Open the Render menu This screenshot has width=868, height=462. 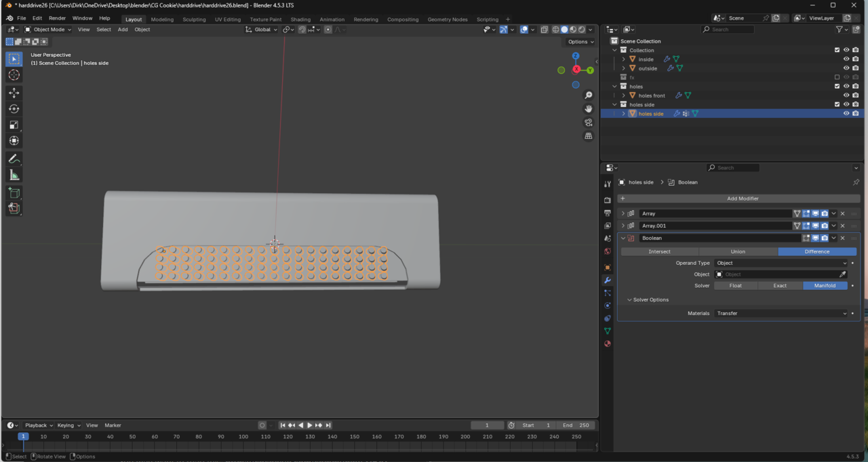57,18
